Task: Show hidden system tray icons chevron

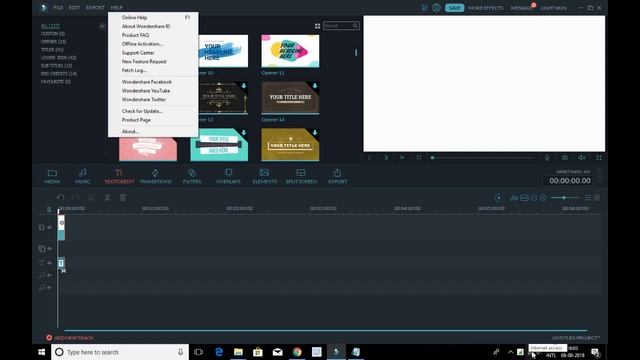Action: (510, 352)
